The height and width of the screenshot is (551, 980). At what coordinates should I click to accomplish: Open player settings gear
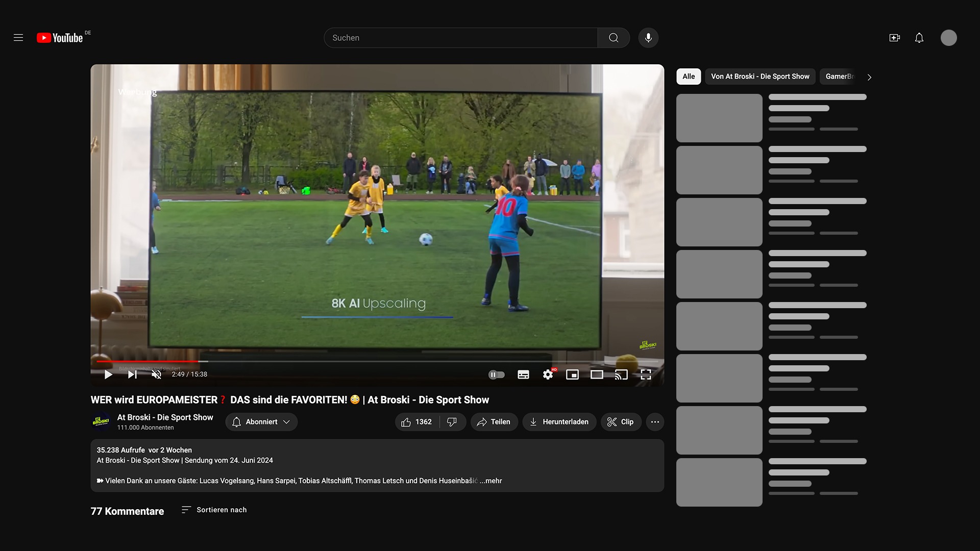click(x=548, y=374)
